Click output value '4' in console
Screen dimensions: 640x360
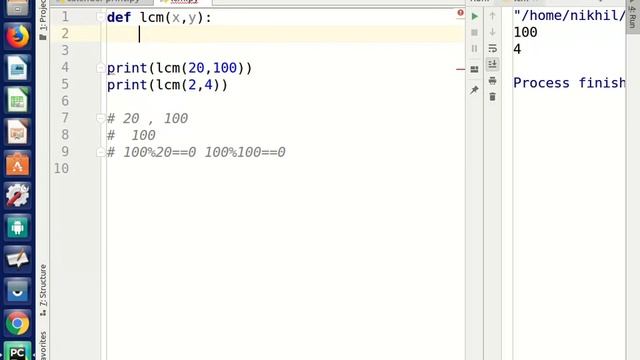(517, 49)
